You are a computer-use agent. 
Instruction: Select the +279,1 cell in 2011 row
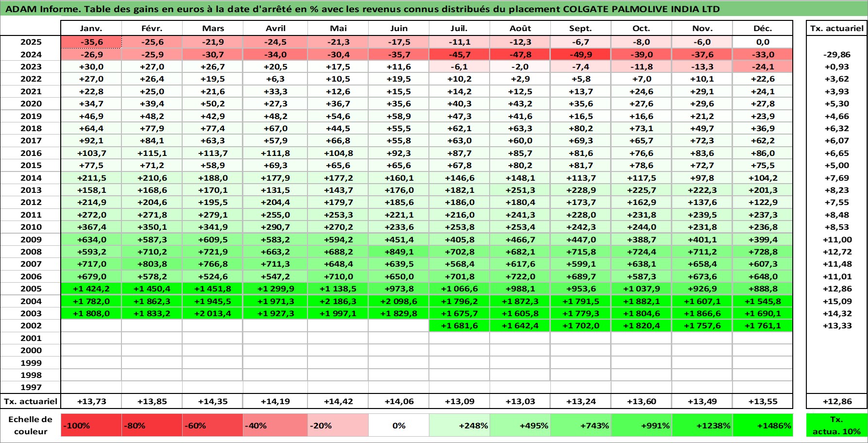pyautogui.click(x=213, y=215)
